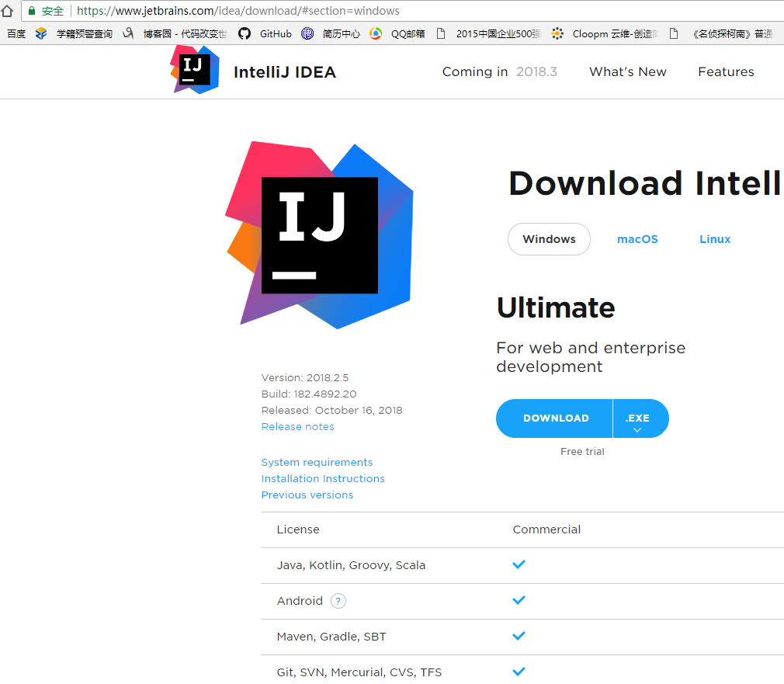
Task: Open the Installation Instructions link
Action: (323, 478)
